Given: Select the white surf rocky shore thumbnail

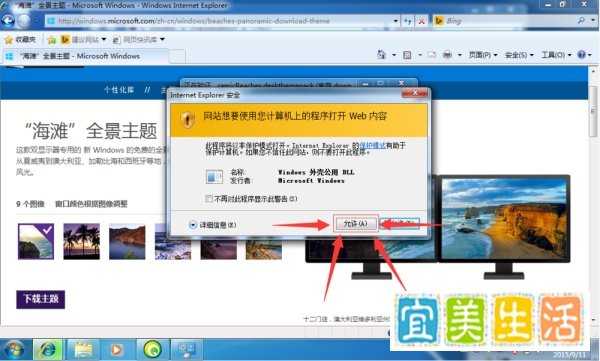Looking at the screenshot, I should tap(173, 242).
